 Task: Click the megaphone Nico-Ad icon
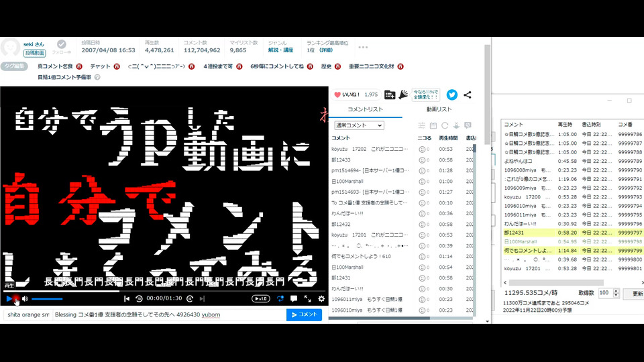coord(403,95)
